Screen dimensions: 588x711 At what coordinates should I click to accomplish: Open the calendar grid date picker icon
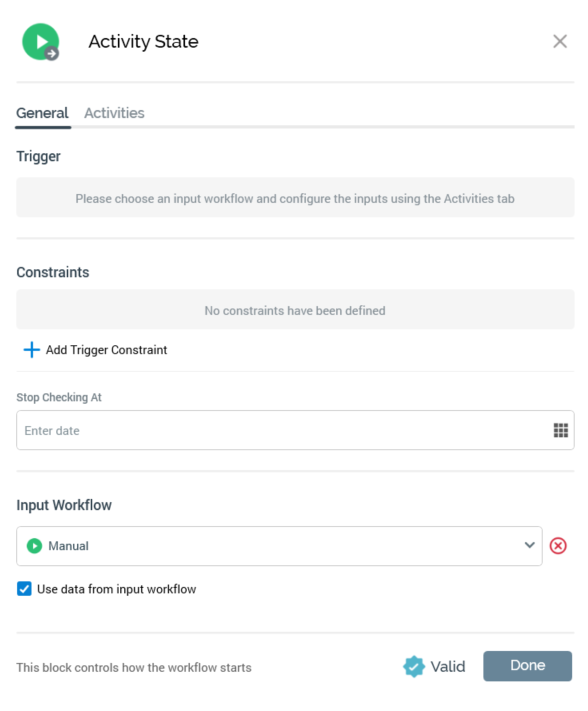click(561, 430)
